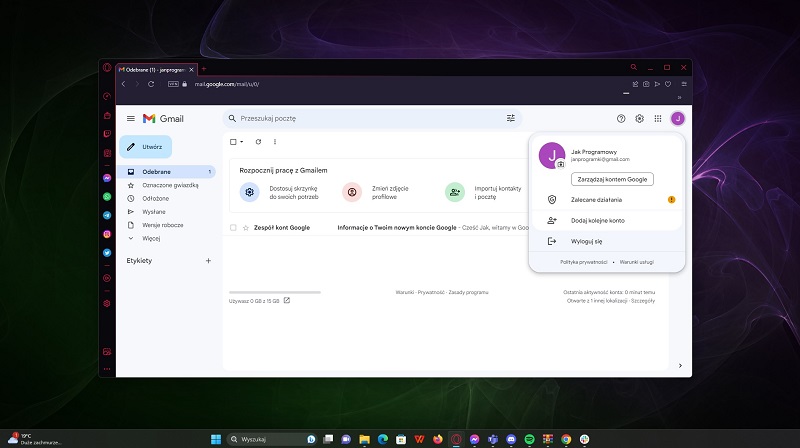The height and width of the screenshot is (448, 800).
Task: Refresh the inbox with the reload icon
Action: [x=258, y=142]
